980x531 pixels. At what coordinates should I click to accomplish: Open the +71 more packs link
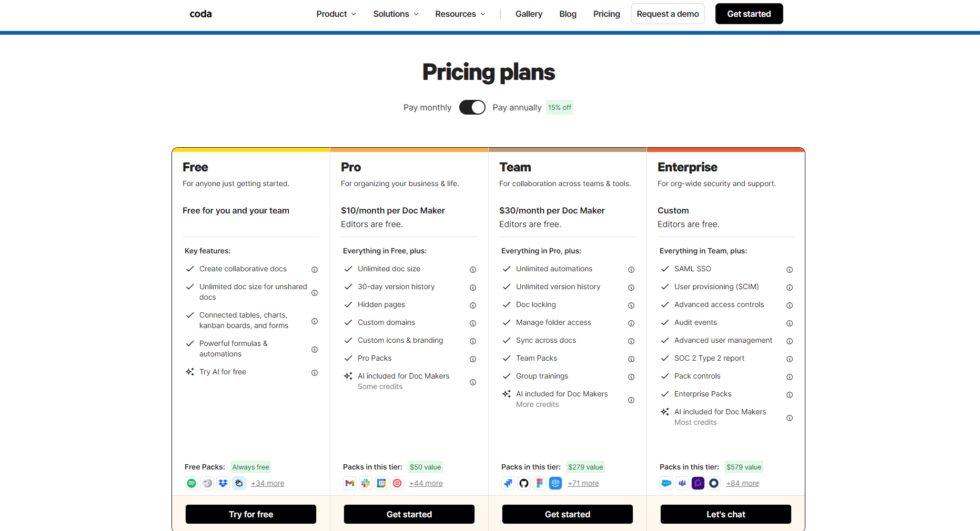click(x=583, y=484)
